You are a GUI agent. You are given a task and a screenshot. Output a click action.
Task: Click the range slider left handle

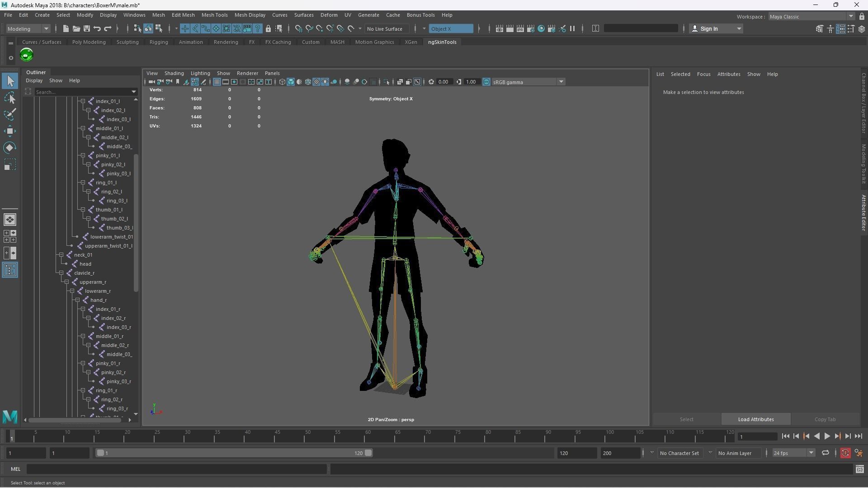pyautogui.click(x=100, y=453)
